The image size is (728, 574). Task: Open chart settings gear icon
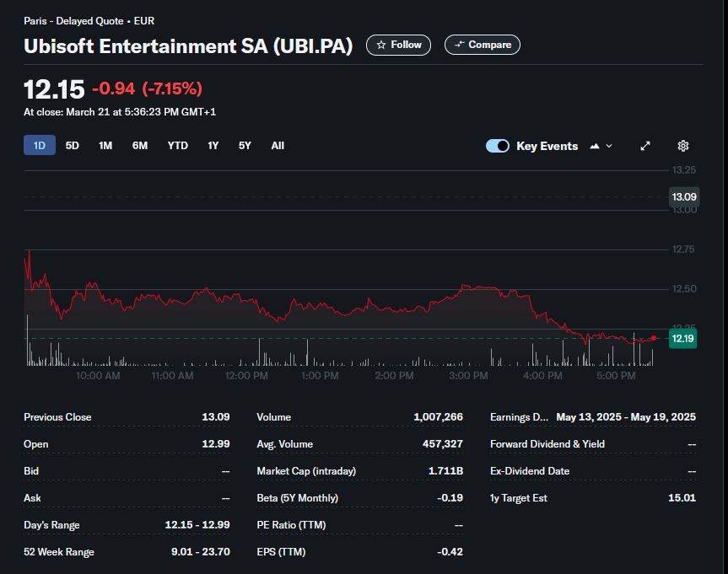point(683,146)
